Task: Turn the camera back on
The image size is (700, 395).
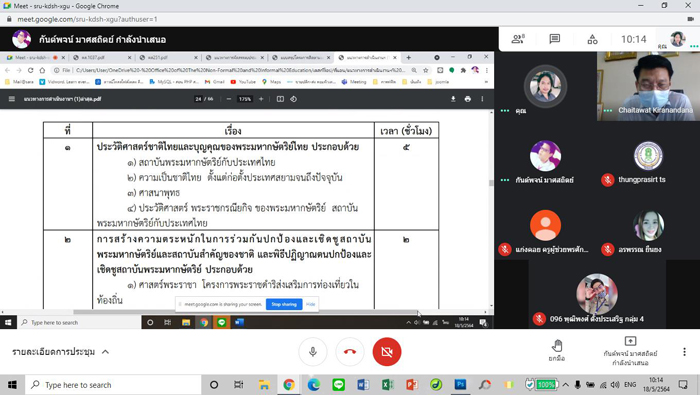Action: click(x=387, y=352)
